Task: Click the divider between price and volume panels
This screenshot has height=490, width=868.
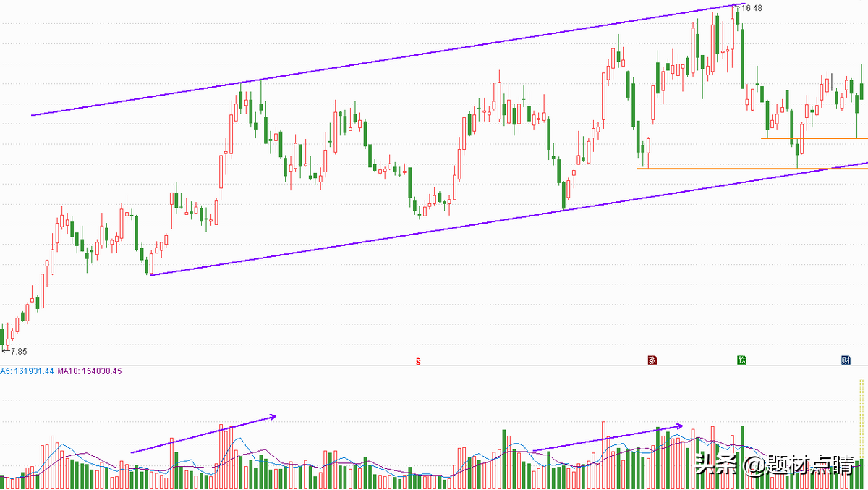Action: point(434,366)
